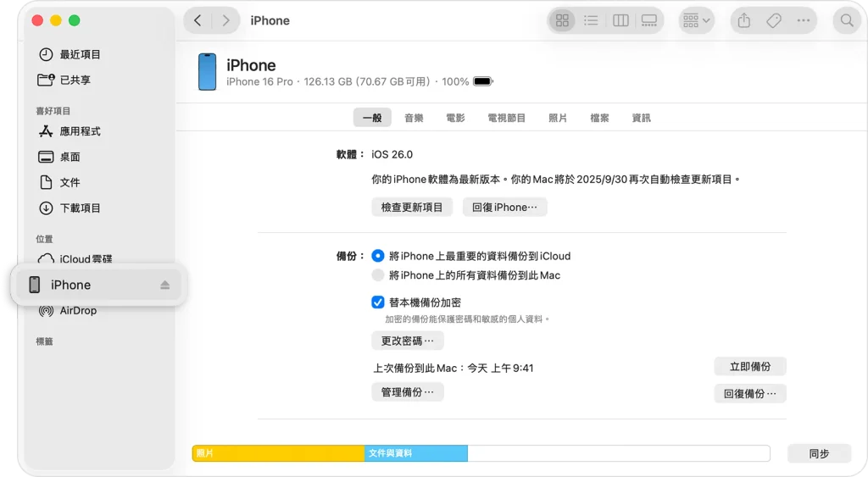The width and height of the screenshot is (868, 477).
Task: Click the 回復備份… button
Action: click(750, 393)
